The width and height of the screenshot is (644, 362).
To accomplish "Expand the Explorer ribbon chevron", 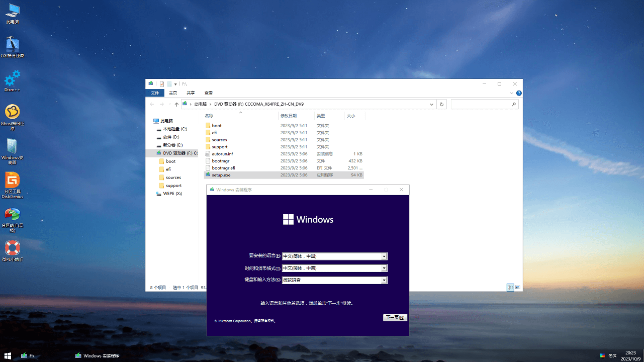I will click(x=511, y=93).
